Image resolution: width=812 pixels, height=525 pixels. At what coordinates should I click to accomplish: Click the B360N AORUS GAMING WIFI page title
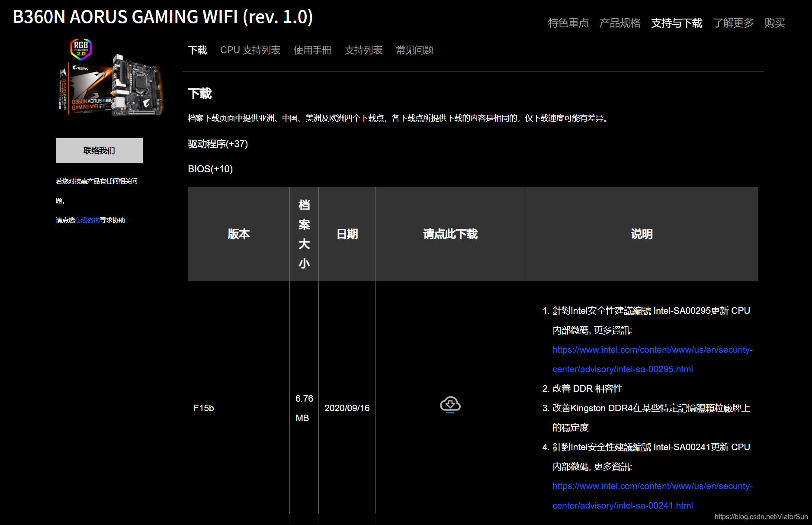[163, 17]
